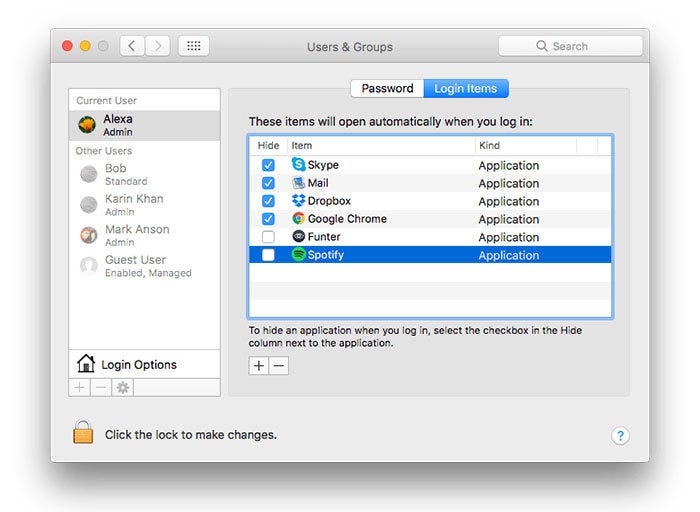Uncheck the Hide checkbox for Mail
Image resolution: width=700 pixels, height=512 pixels.
point(268,183)
